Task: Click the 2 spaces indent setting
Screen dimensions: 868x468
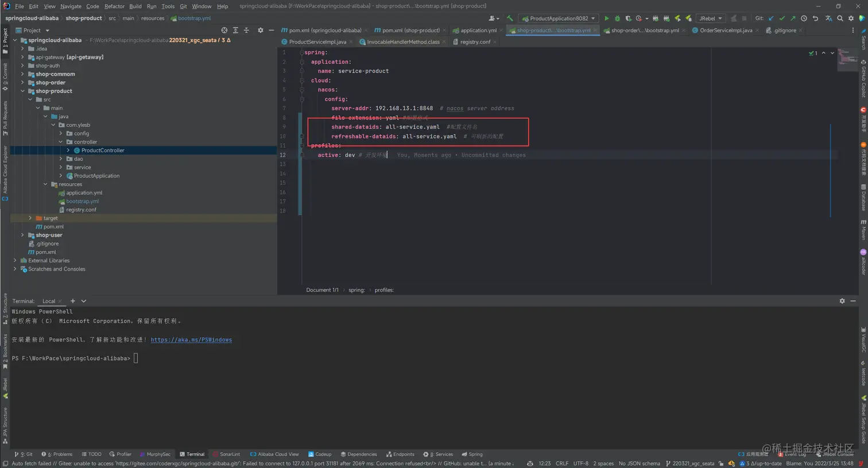Action: point(603,463)
